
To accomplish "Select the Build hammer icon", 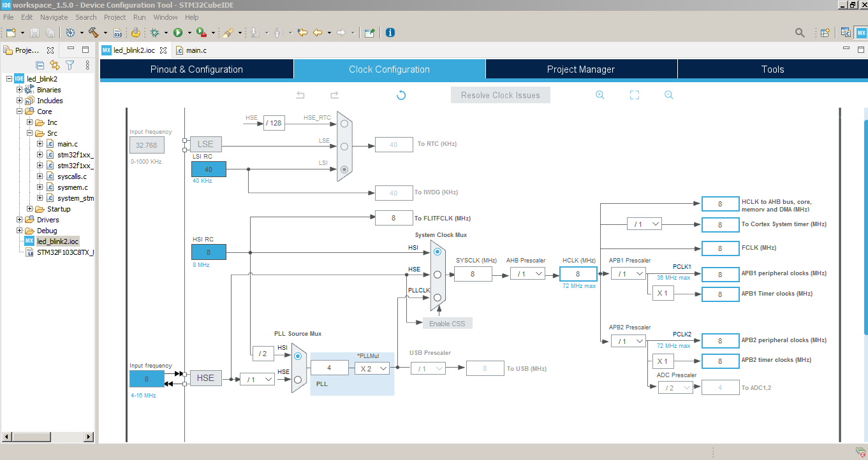I will pyautogui.click(x=94, y=32).
